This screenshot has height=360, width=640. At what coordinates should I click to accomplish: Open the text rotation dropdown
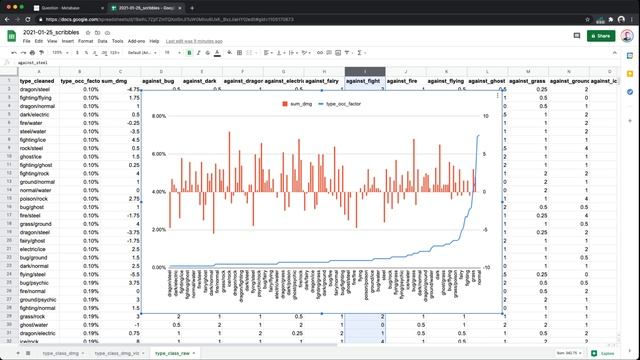pyautogui.click(x=306, y=53)
